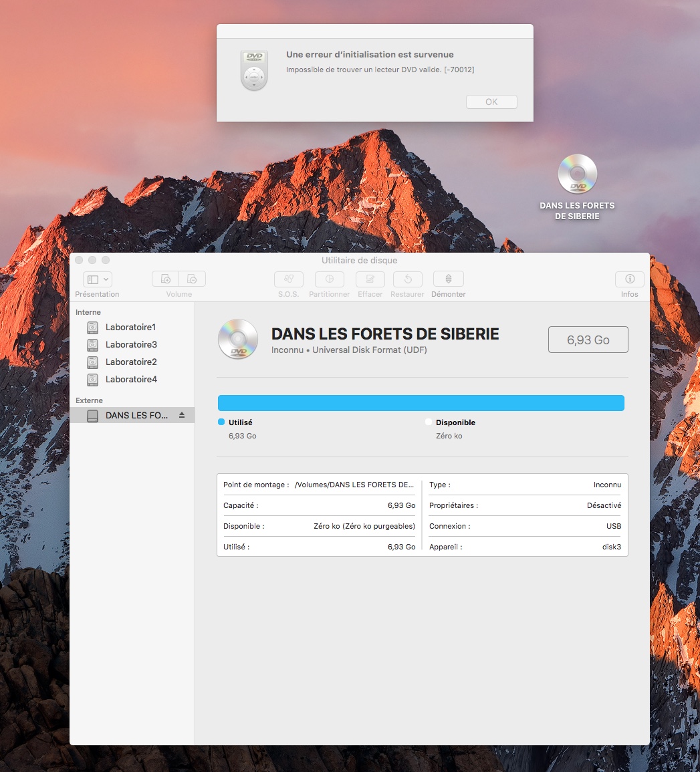Open the Infos panel

click(628, 279)
